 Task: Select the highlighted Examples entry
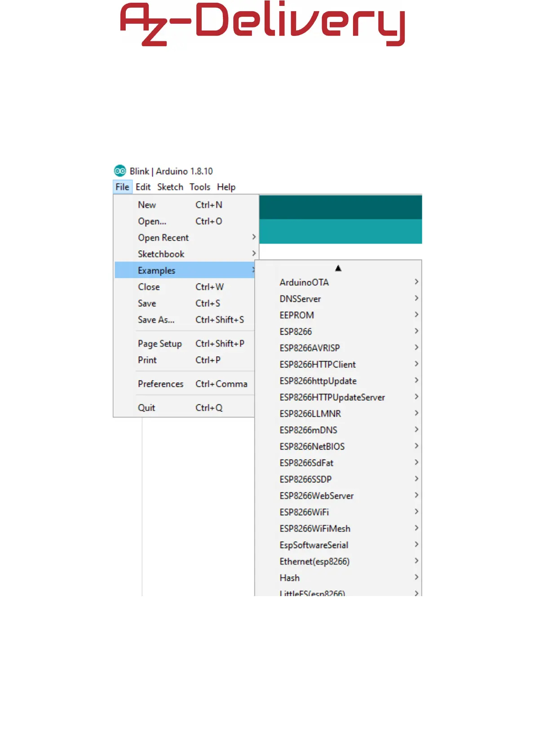pyautogui.click(x=185, y=270)
